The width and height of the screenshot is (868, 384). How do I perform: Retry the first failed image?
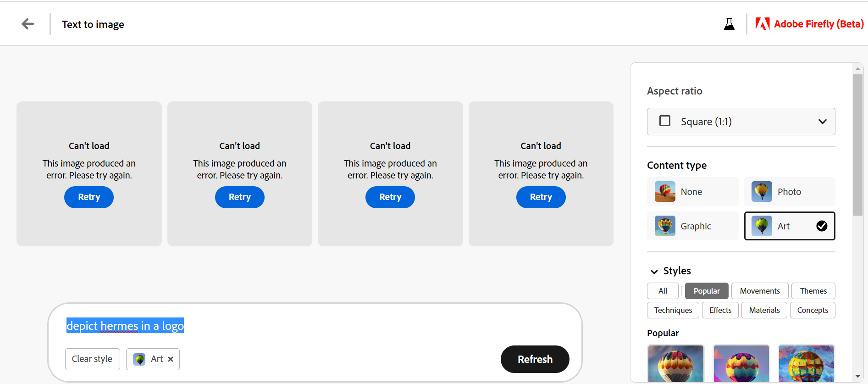click(88, 197)
